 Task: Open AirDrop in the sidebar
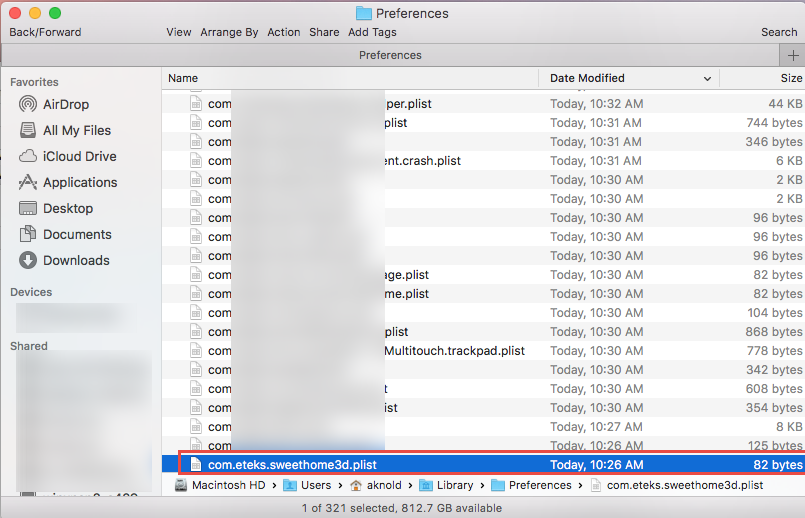click(x=66, y=104)
